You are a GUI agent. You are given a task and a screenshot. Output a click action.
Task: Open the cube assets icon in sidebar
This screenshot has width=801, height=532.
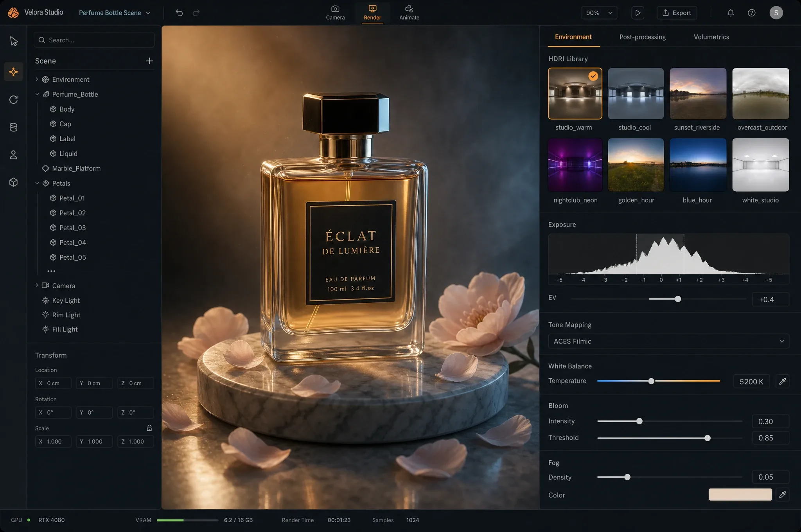click(14, 182)
